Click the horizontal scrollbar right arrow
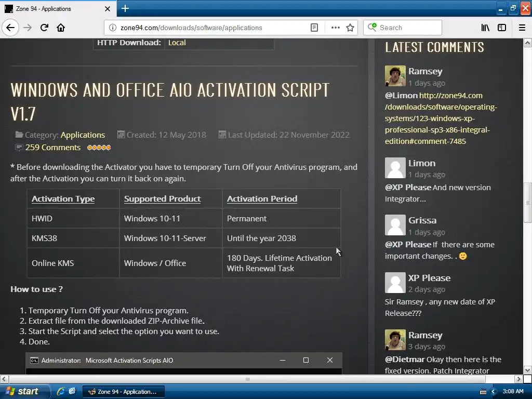Image resolution: width=532 pixels, height=399 pixels. coord(518,379)
